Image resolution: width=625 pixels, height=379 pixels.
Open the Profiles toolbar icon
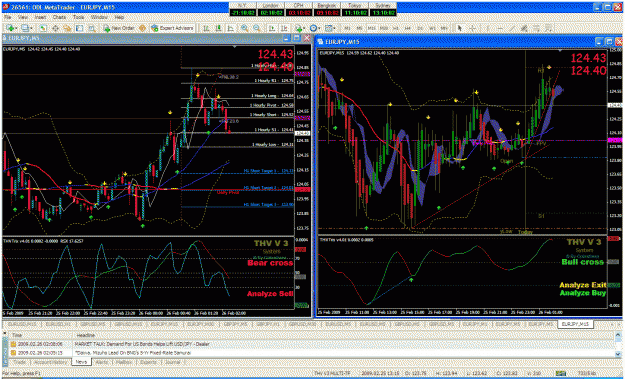click(25, 28)
